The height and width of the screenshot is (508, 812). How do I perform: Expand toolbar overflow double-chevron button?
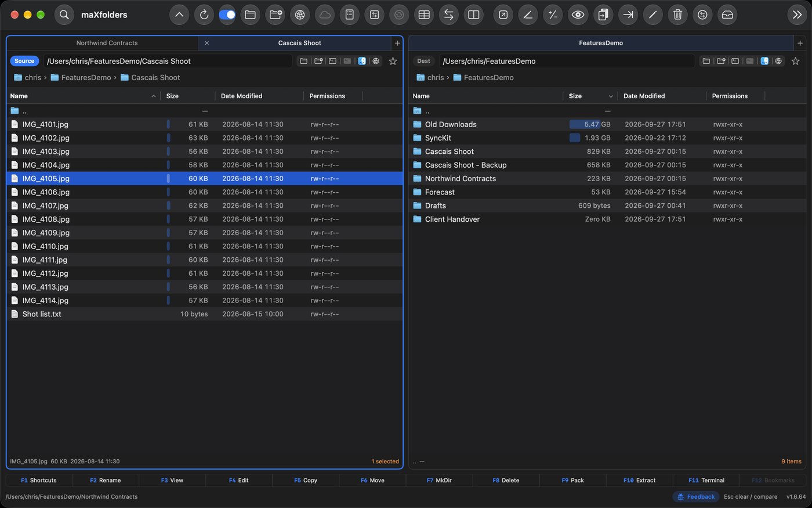[x=797, y=15]
